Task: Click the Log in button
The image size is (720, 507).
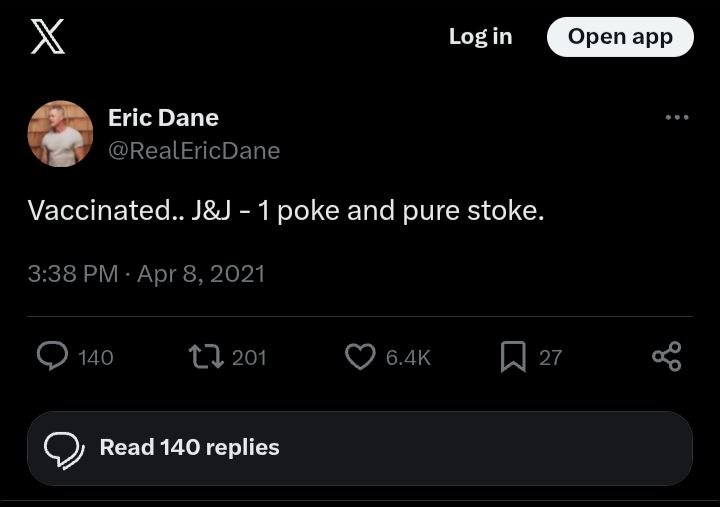Action: coord(480,37)
